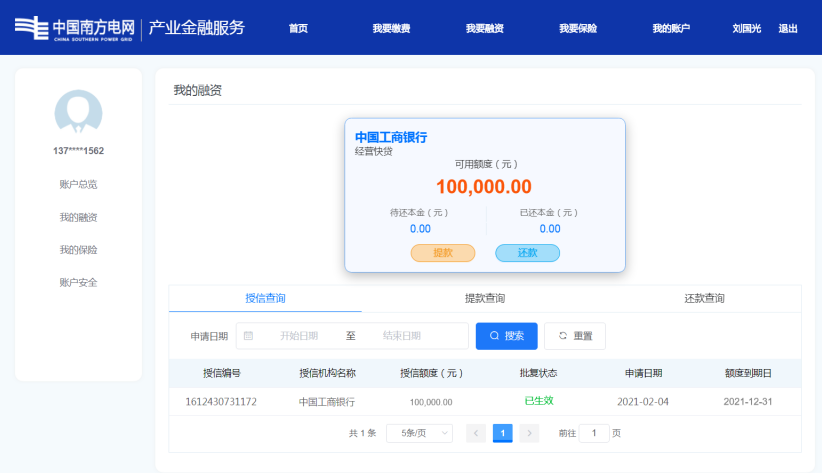
Task: Click the 100,000.00 cell in the table
Action: pos(431,402)
